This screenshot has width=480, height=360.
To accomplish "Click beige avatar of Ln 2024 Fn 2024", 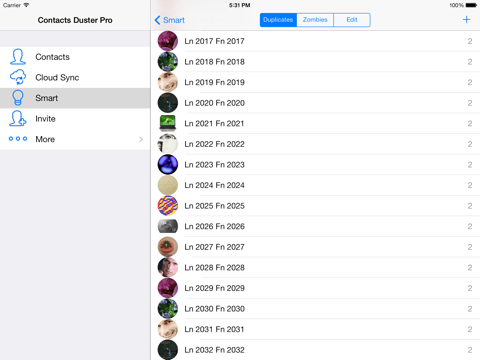I will coord(168,185).
